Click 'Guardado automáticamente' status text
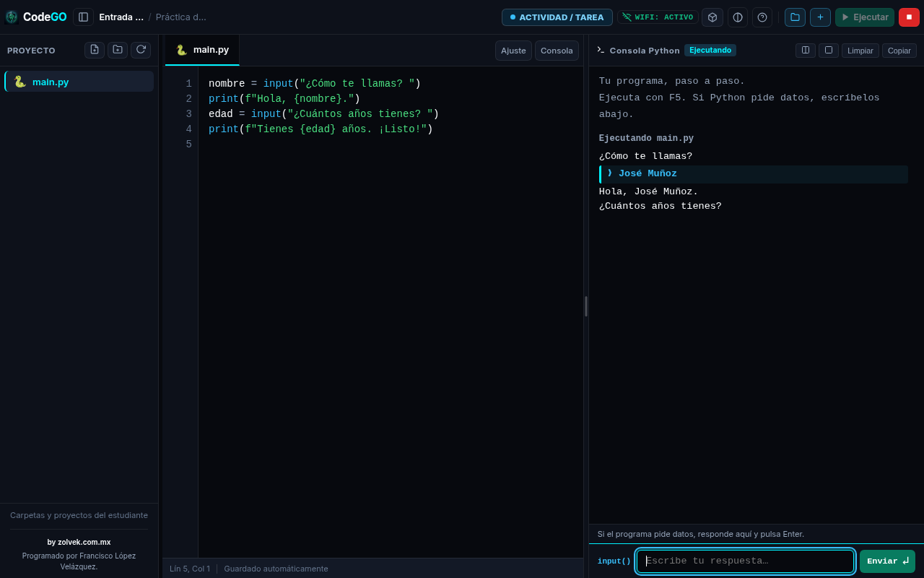This screenshot has width=924, height=578. 276,569
